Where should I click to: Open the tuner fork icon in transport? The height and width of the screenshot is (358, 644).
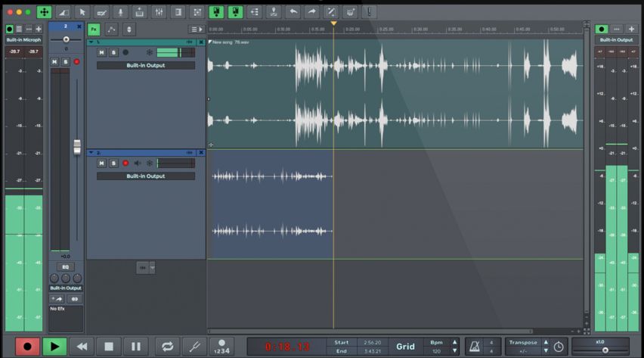pyautogui.click(x=194, y=347)
